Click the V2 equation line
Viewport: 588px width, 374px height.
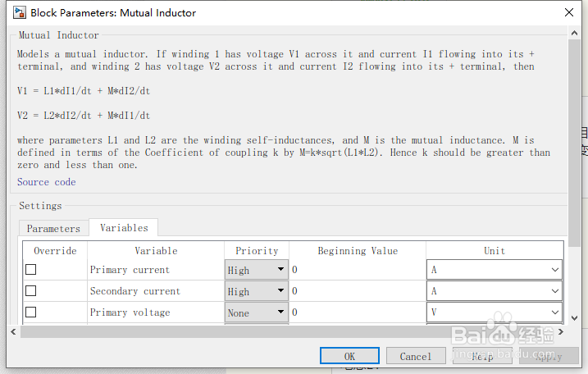84,116
